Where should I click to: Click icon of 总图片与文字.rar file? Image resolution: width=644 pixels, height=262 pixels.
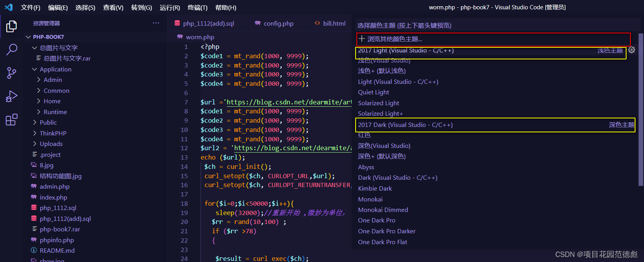[x=38, y=58]
